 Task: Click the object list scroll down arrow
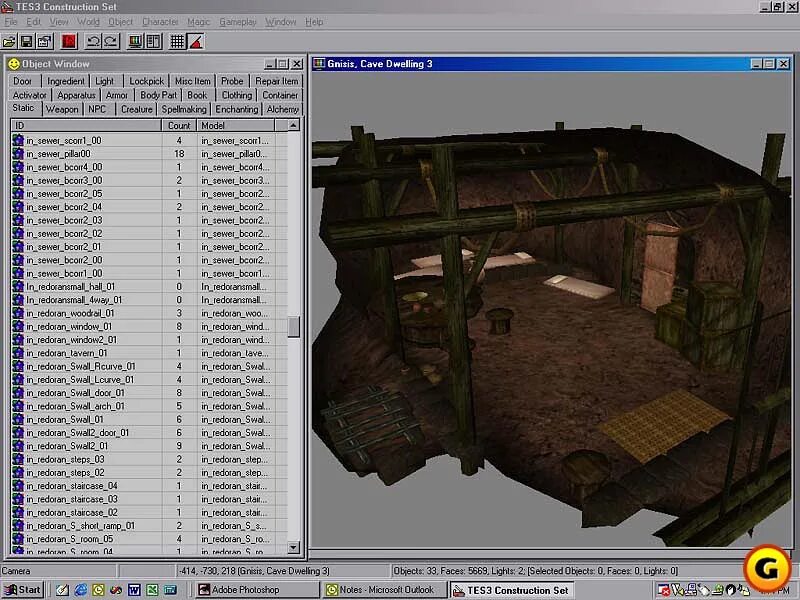point(293,547)
